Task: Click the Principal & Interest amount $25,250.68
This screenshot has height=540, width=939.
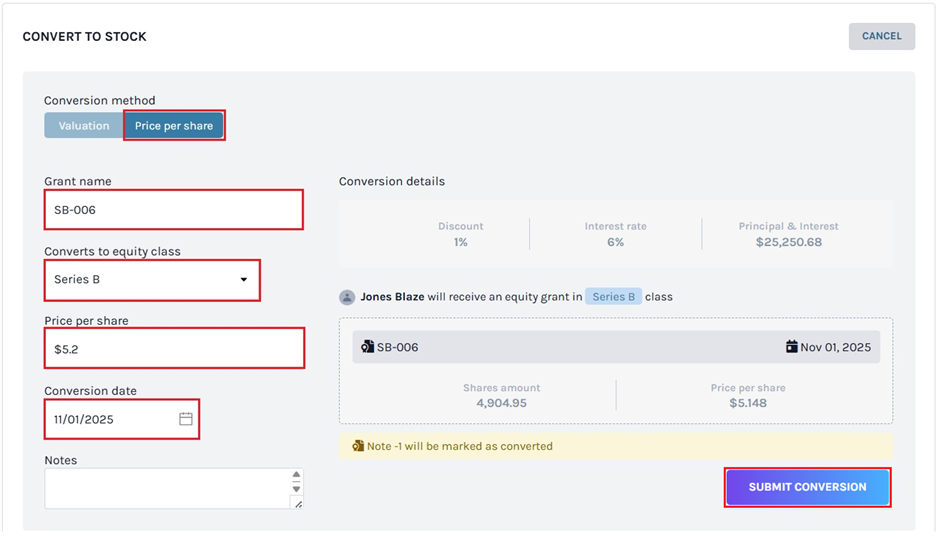Action: point(788,242)
